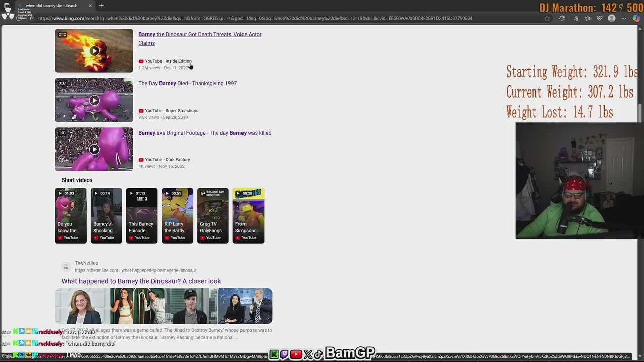
Task: Click first TheNetline image of woman in blue
Action: 82,306
